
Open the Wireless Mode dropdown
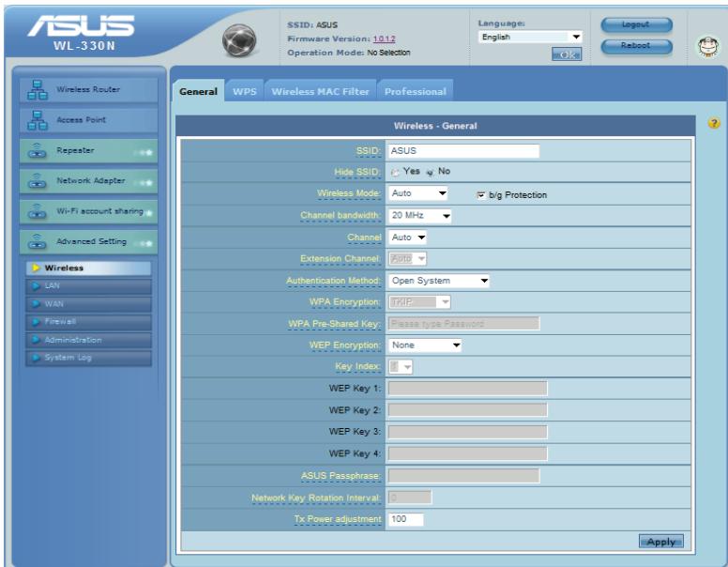(x=417, y=193)
